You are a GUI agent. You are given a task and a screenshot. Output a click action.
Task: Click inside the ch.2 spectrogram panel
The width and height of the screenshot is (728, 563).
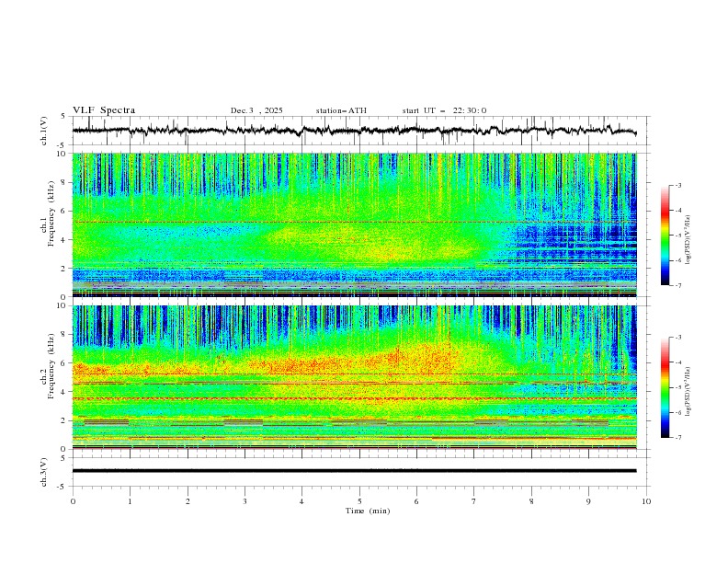pos(354,377)
